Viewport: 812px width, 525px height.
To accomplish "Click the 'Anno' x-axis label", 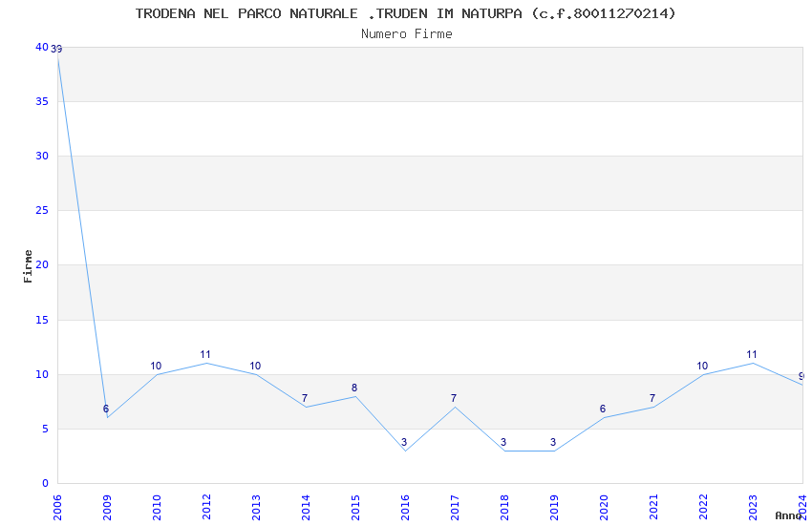I will [788, 515].
